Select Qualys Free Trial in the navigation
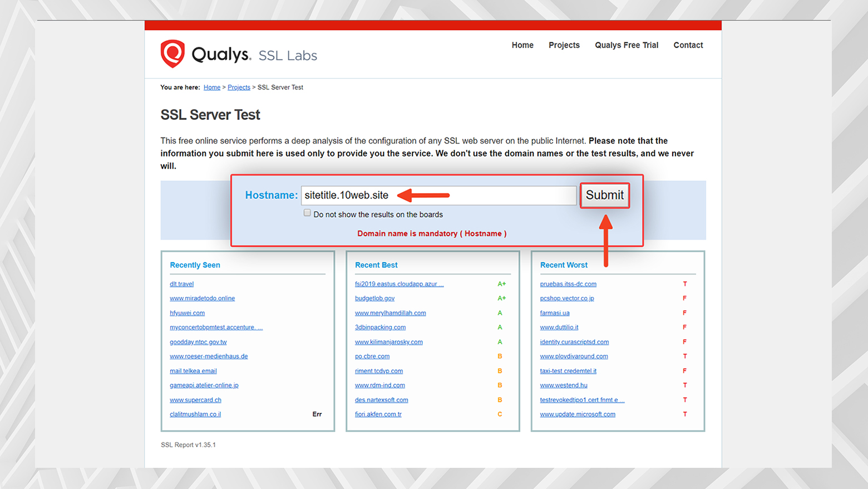This screenshot has width=868, height=489. [x=626, y=45]
